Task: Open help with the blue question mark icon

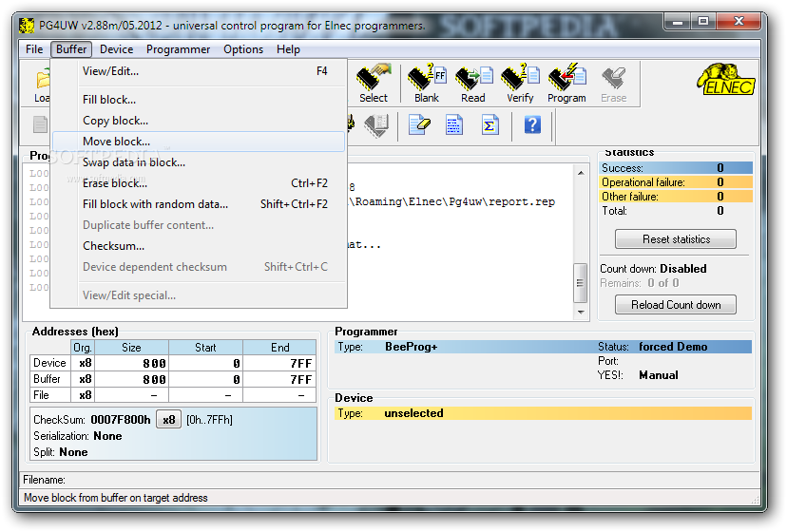Action: 532,124
